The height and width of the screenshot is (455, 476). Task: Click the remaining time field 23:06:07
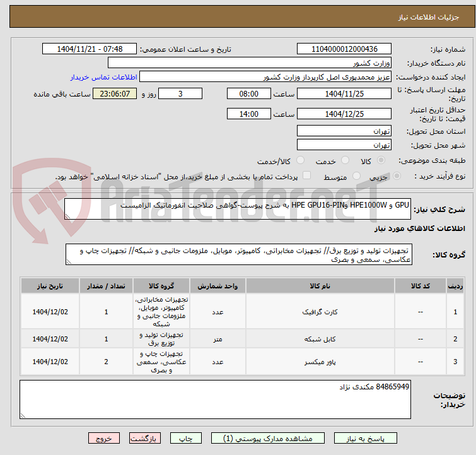[115, 93]
